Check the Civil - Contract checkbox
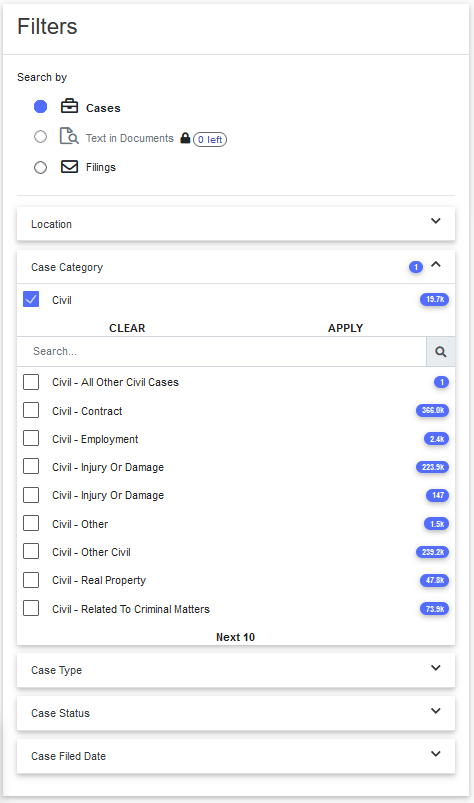474x803 pixels. 31,410
